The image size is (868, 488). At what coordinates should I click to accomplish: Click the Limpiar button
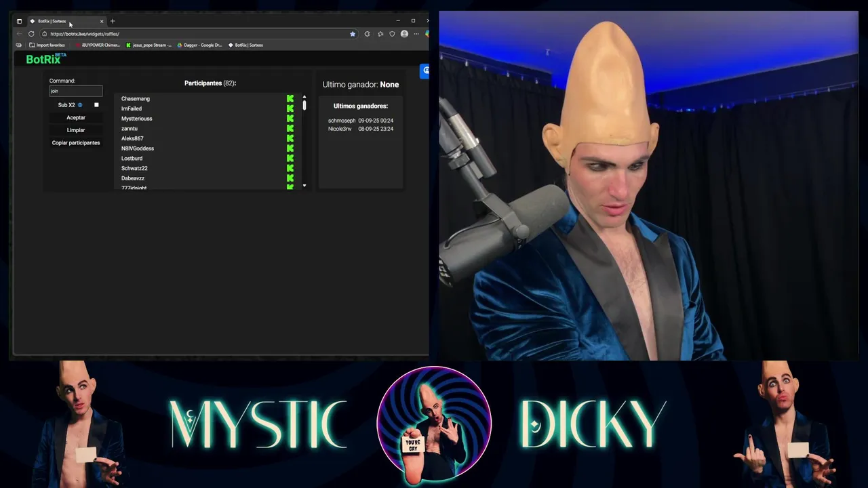pos(76,130)
